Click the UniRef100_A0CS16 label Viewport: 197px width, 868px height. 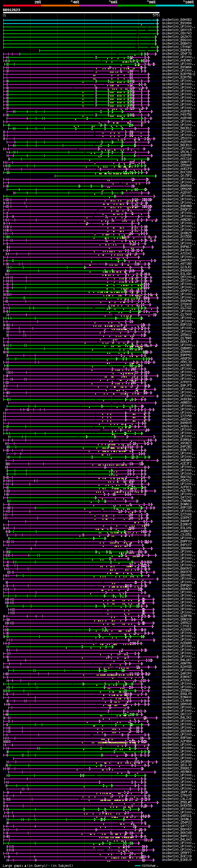[x=177, y=159]
